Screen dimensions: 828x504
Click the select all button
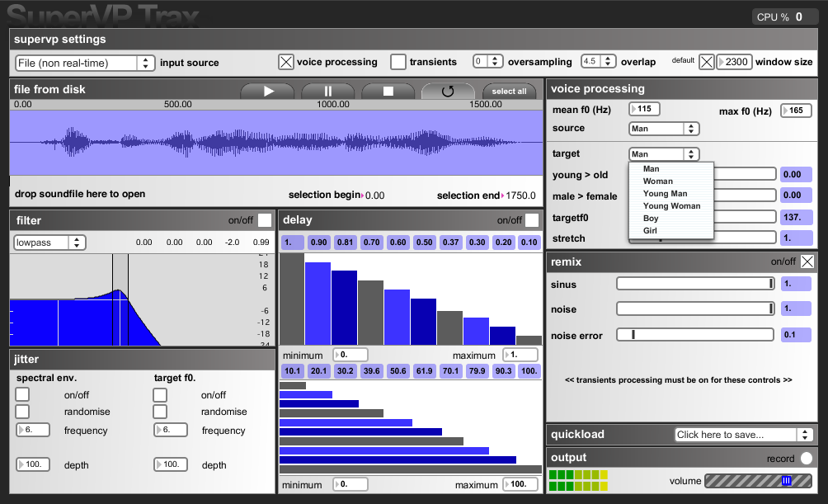[x=509, y=92]
